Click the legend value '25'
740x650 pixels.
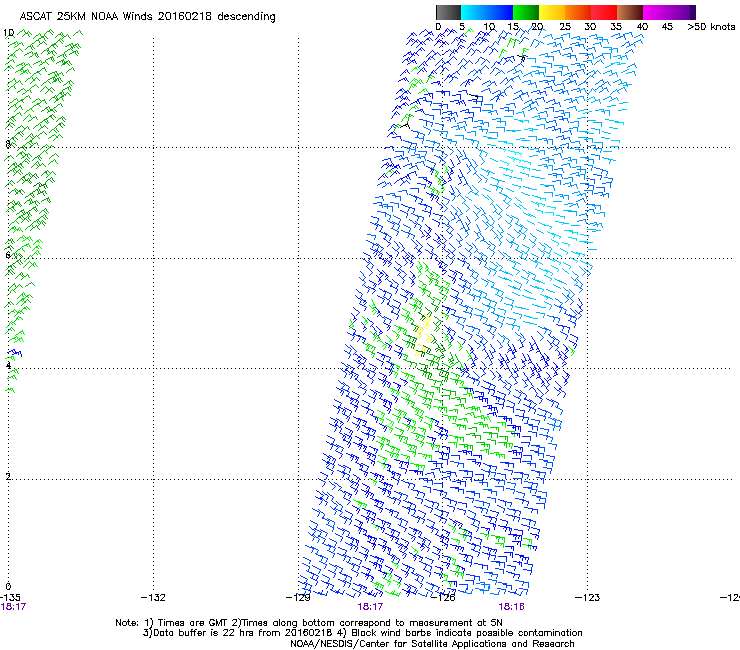pyautogui.click(x=565, y=27)
